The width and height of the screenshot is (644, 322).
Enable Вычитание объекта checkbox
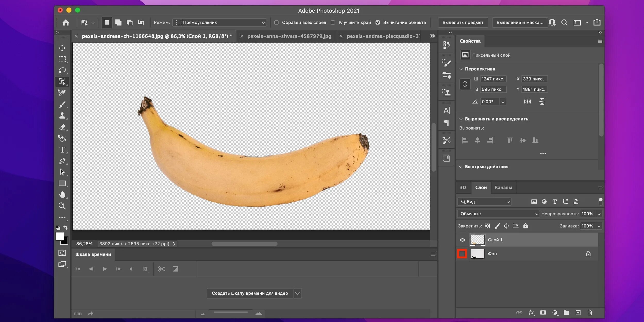[x=378, y=22]
